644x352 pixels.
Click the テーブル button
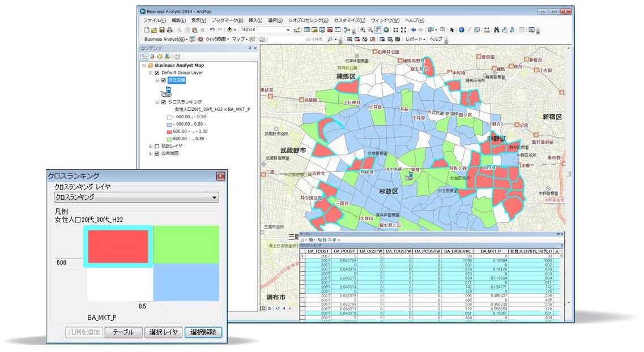coord(123,332)
